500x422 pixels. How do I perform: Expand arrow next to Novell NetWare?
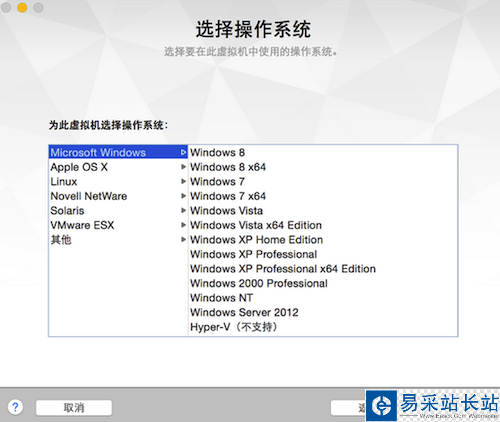click(183, 196)
